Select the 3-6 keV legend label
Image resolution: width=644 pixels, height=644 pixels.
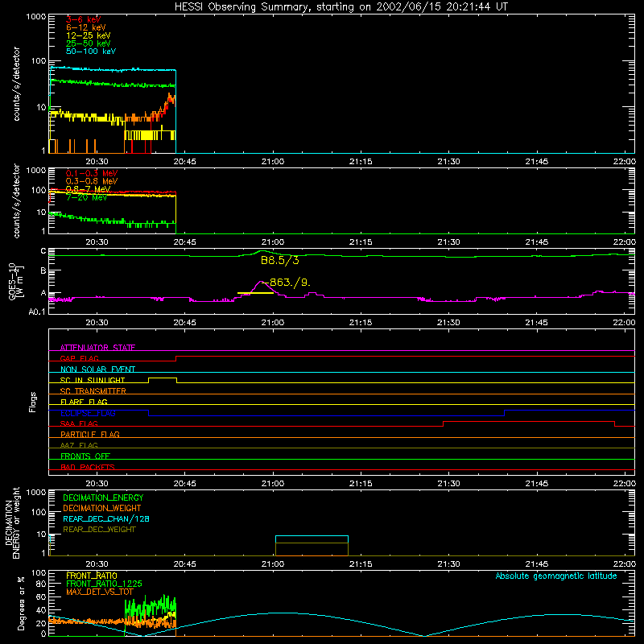click(x=84, y=19)
